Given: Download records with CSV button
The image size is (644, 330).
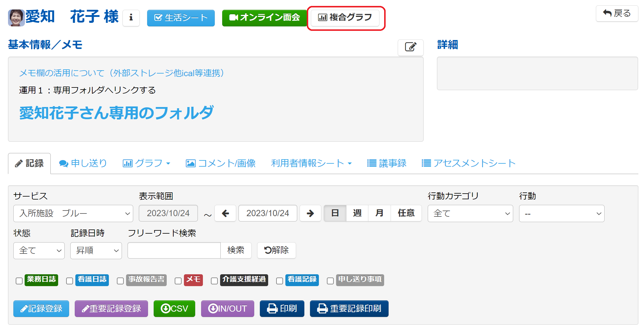Looking at the screenshot, I should [174, 309].
